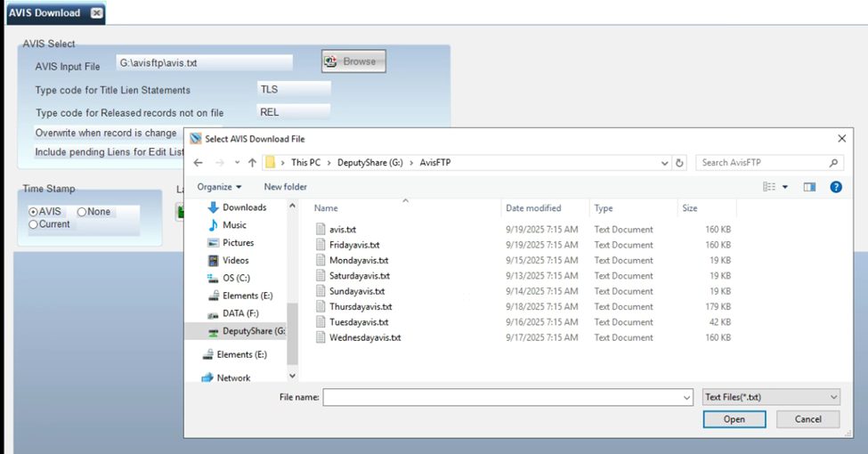868x454 pixels.
Task: Click the search magnifier icon
Action: pyautogui.click(x=833, y=163)
